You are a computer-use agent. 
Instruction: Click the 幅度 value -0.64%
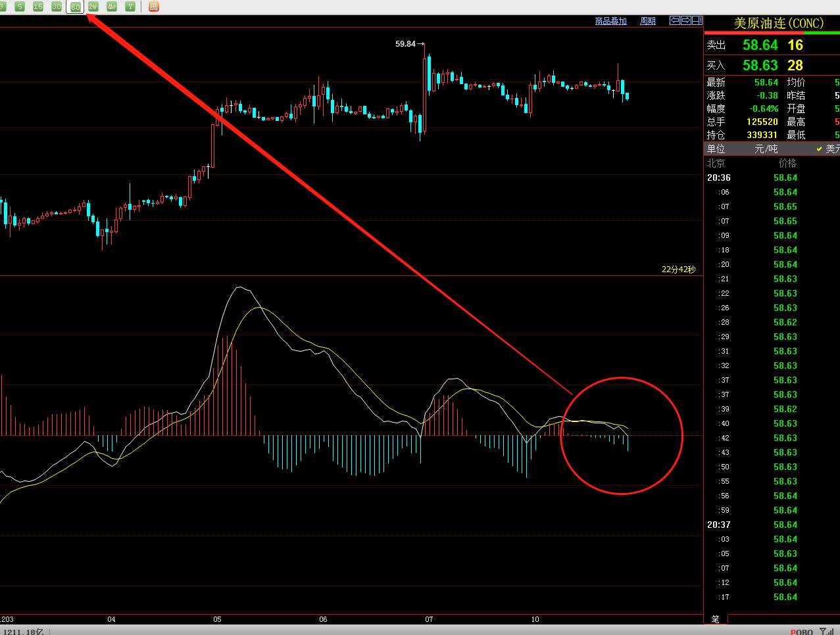tap(764, 108)
